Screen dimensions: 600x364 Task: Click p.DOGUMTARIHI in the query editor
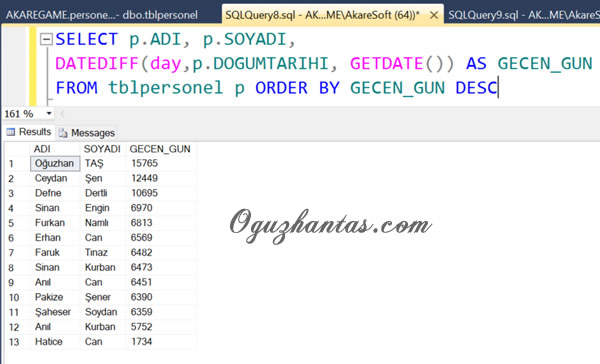point(260,64)
